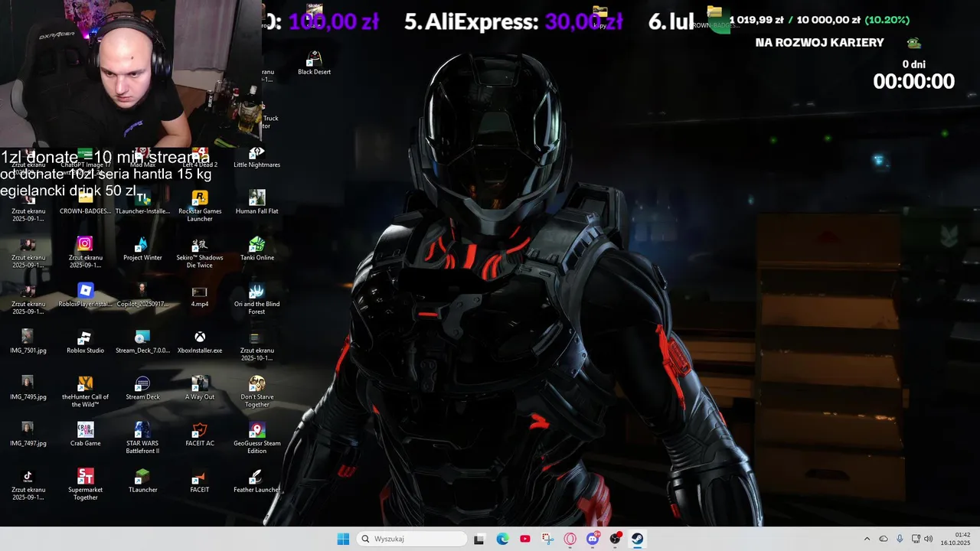Select the IMG_7497.jpg file

(28, 435)
